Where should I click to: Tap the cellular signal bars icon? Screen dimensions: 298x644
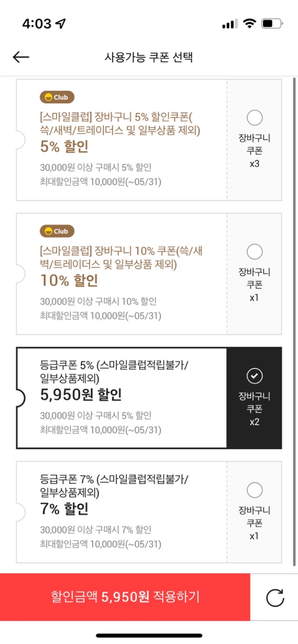pos(230,24)
